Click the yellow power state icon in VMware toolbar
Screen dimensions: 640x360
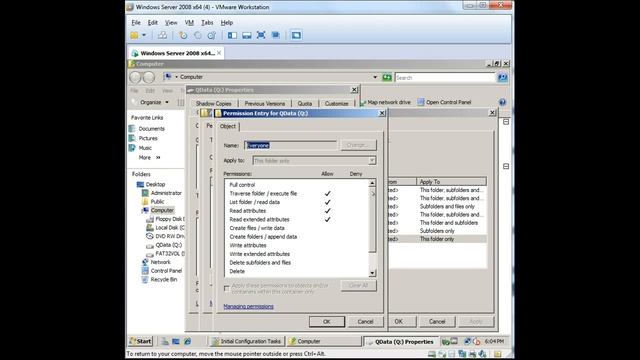click(x=134, y=36)
